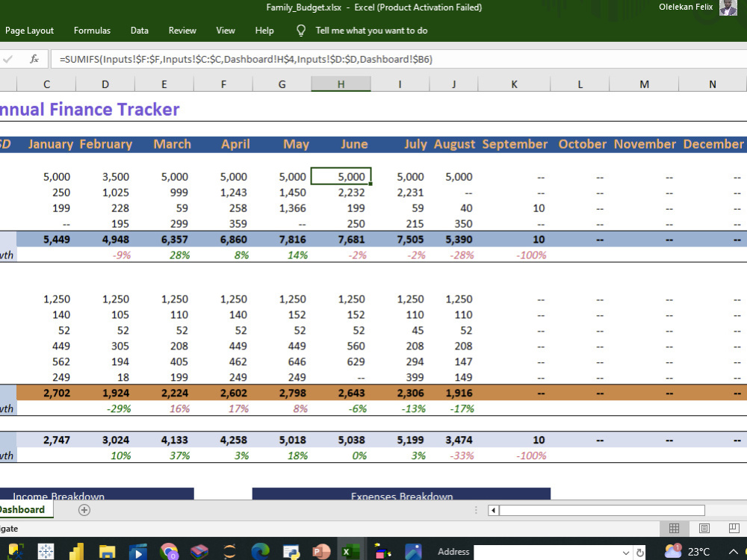Add a new sheet with the plus icon

point(84,510)
